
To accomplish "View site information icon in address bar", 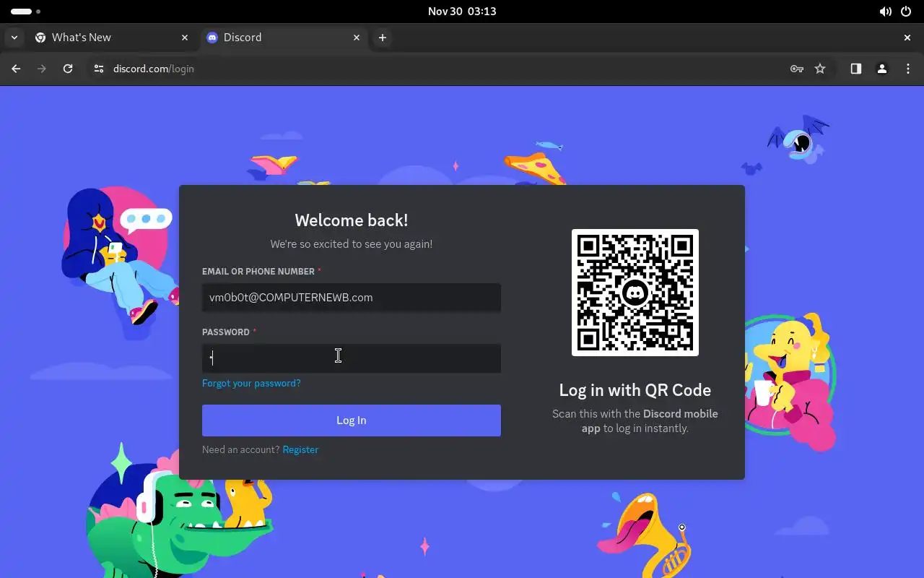I will 100,69.
